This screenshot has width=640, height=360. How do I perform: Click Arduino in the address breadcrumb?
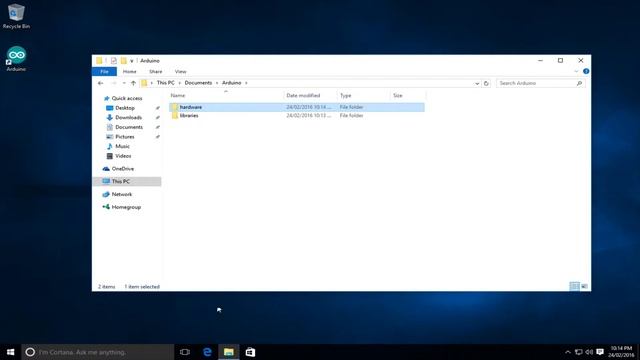coord(231,83)
